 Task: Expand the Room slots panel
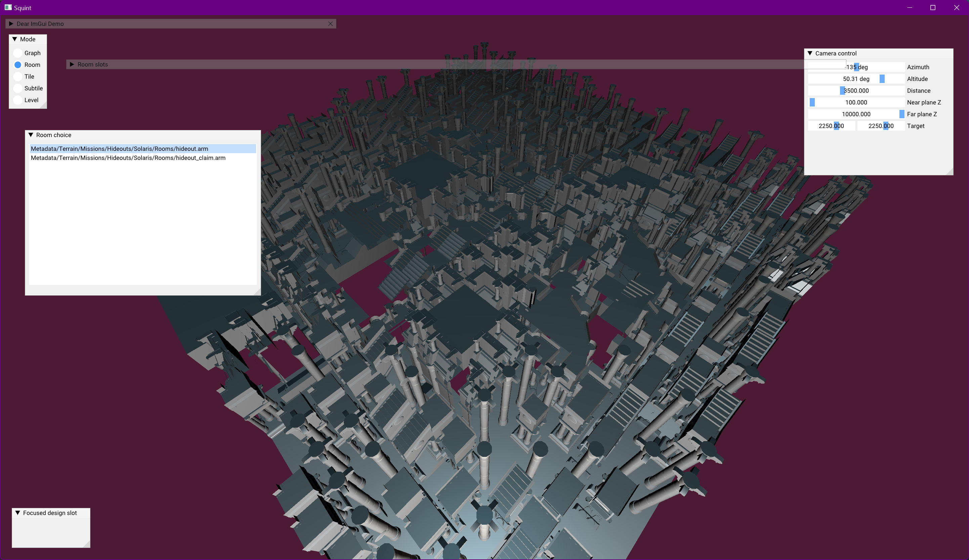72,64
